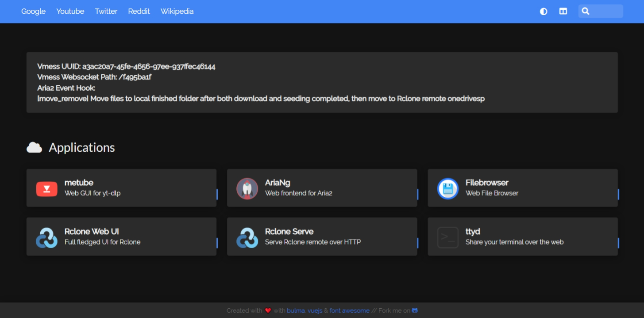Click the red heart icon in footer
The height and width of the screenshot is (318, 644).
(x=268, y=310)
